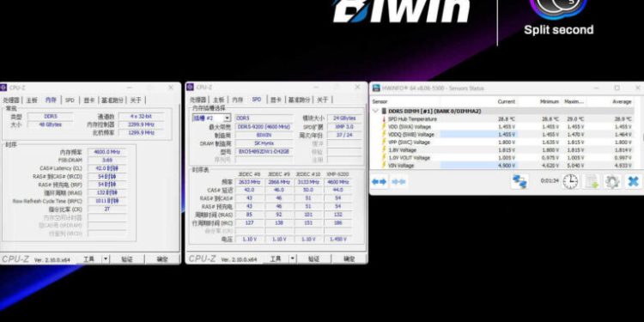Reset HWiNFO timer using clock icon
This screenshot has height=322, width=644.
click(570, 181)
